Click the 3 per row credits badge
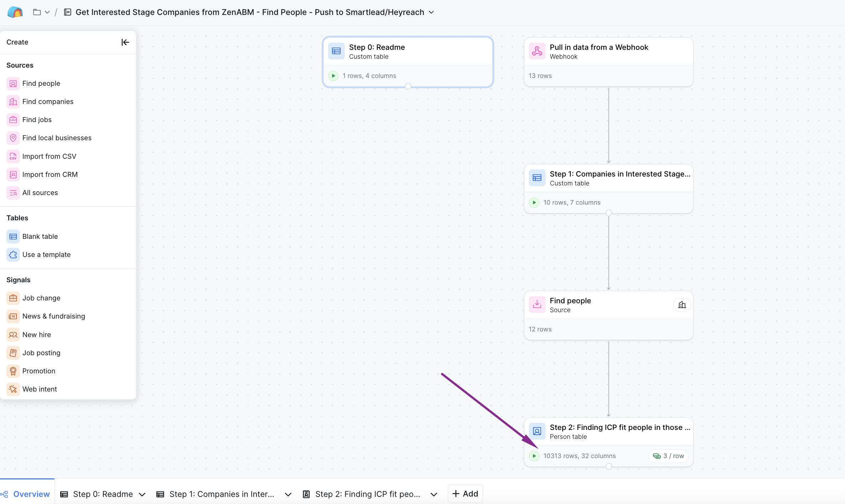This screenshot has height=504, width=845. coord(668,456)
